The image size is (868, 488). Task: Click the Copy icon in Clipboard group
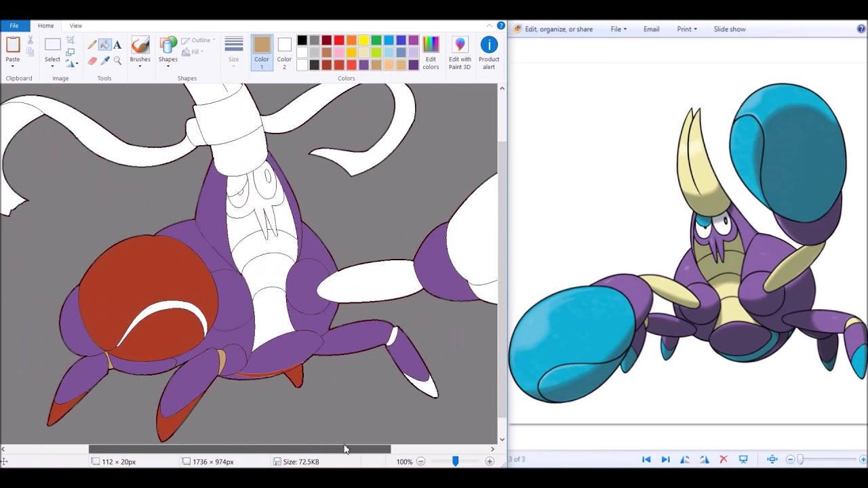click(x=30, y=52)
